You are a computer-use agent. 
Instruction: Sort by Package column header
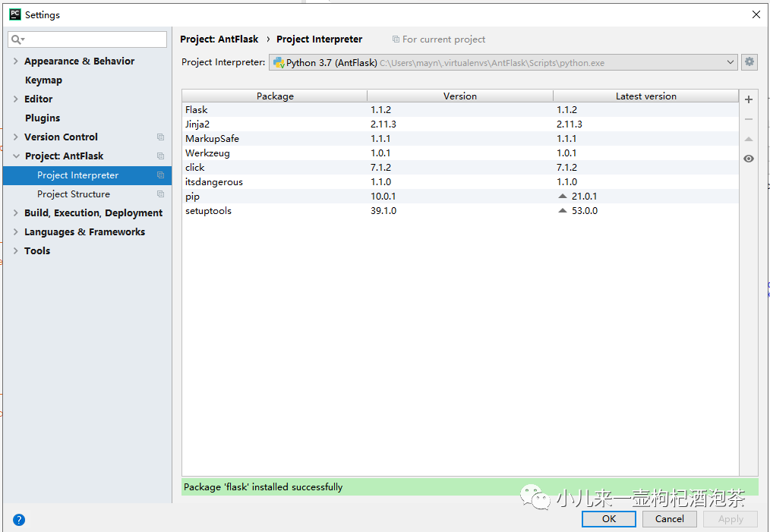click(274, 96)
